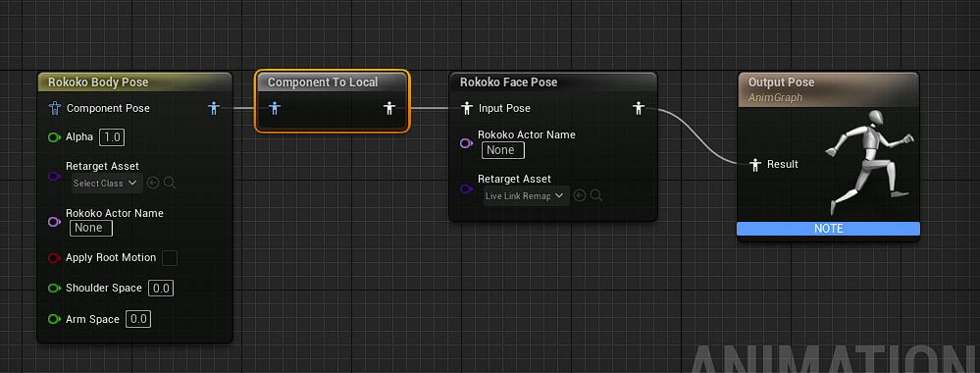Image resolution: width=980 pixels, height=373 pixels.
Task: Use selected asset arrow beside Select Class
Action: pos(153,184)
